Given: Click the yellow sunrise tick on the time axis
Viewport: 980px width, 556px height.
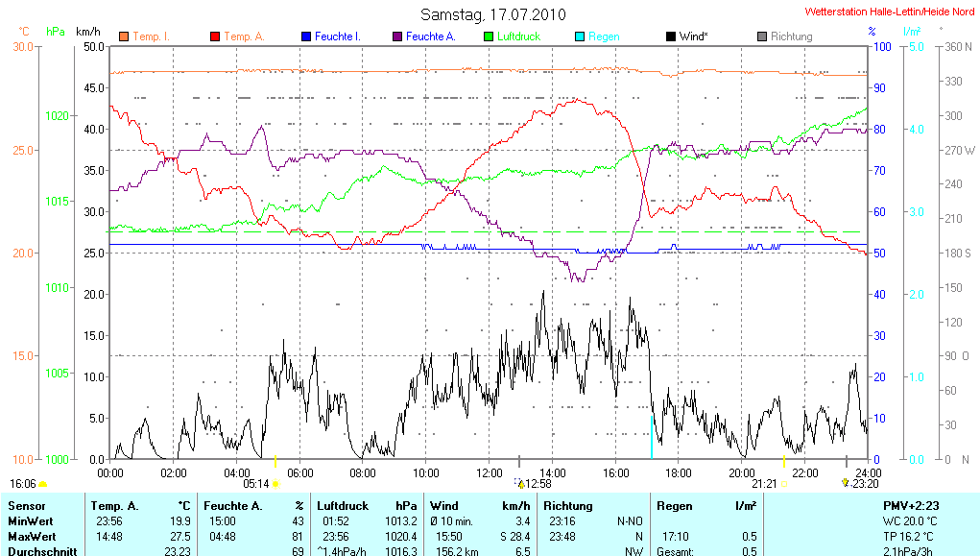Looking at the screenshot, I should [x=275, y=463].
